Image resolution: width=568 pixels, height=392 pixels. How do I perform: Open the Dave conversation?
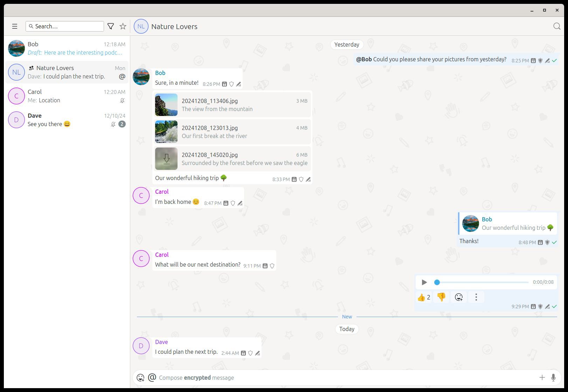[67, 120]
